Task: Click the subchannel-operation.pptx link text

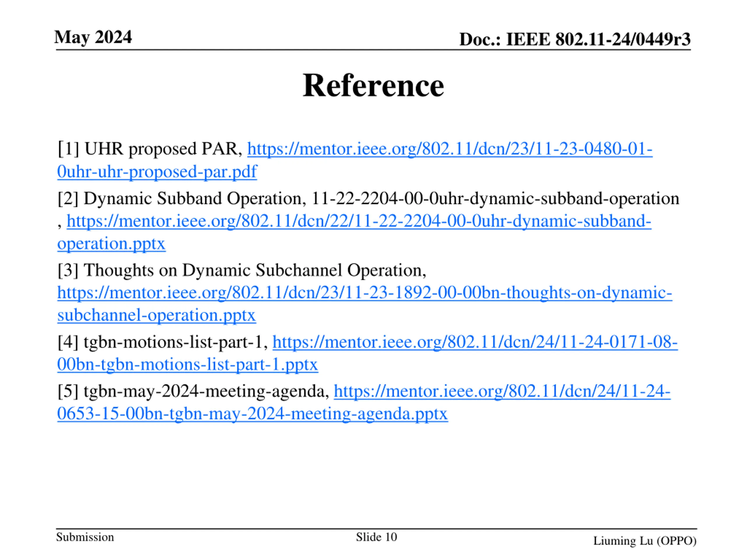Action: [x=156, y=315]
